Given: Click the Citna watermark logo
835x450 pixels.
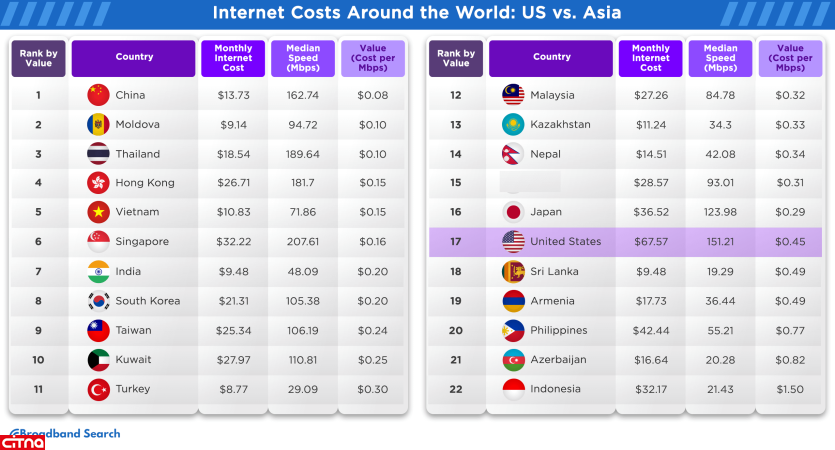Looking at the screenshot, I should pos(22,441).
